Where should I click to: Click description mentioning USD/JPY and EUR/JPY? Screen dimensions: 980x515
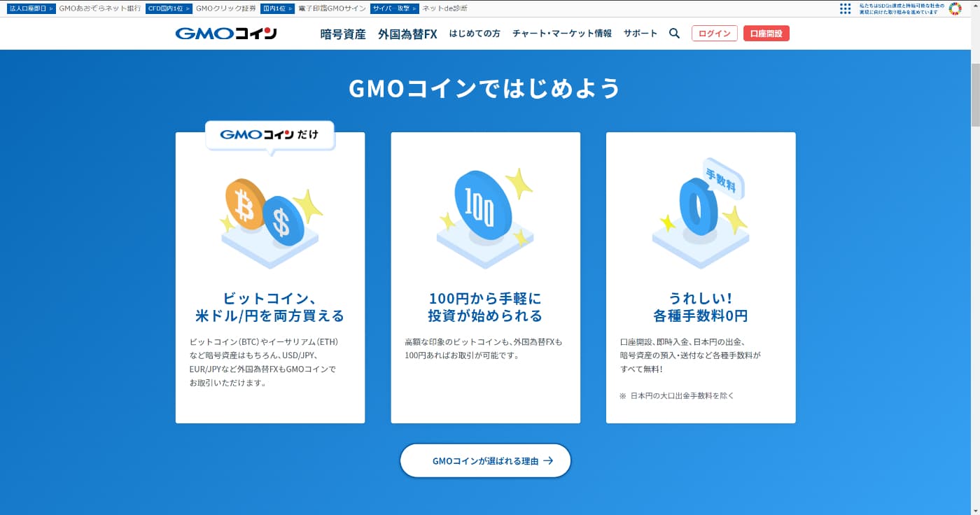pyautogui.click(x=264, y=362)
